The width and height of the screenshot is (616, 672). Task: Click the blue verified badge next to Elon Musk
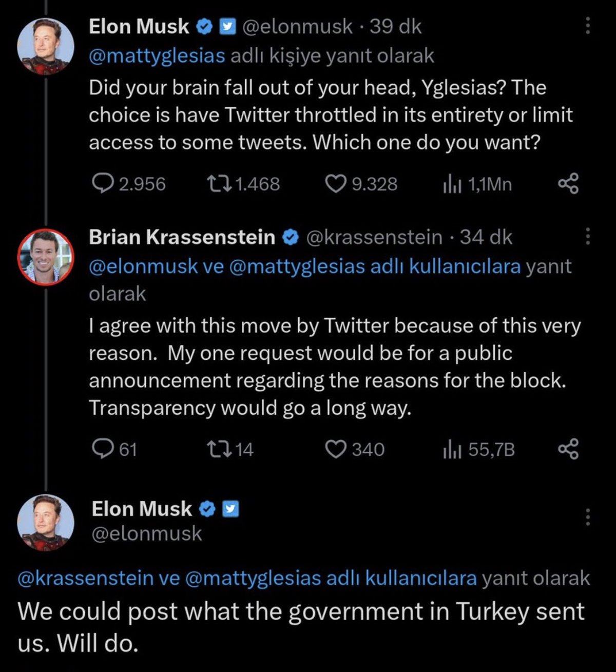(x=205, y=26)
